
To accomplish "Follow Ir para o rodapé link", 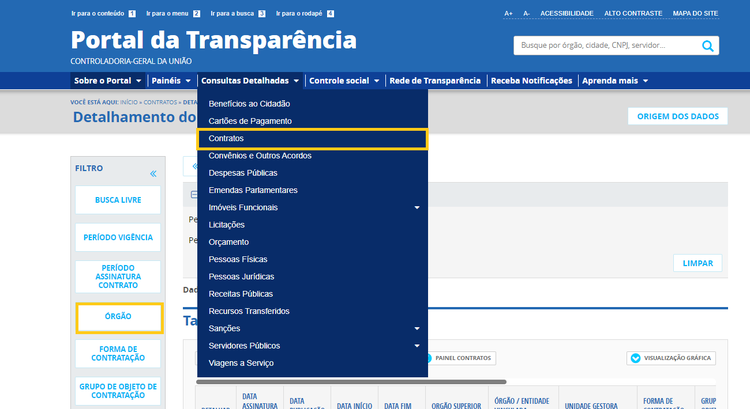I will [x=305, y=13].
